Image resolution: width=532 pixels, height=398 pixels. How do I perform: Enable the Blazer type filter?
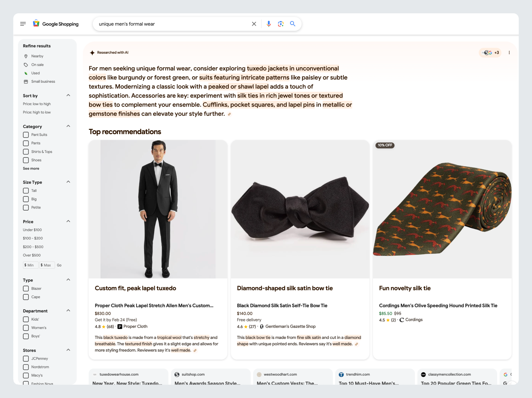click(x=26, y=289)
